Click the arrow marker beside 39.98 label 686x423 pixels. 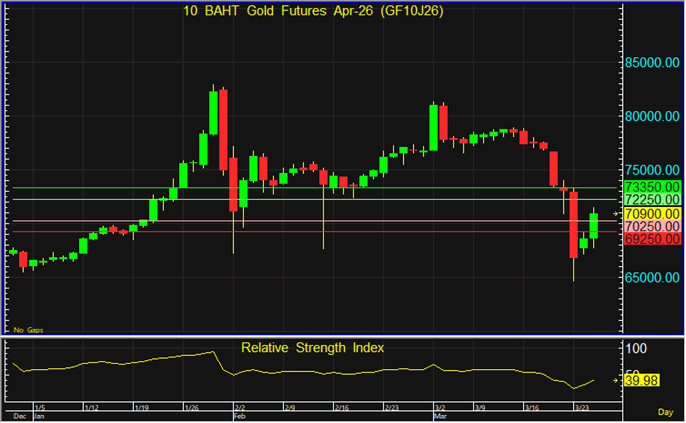(x=617, y=381)
